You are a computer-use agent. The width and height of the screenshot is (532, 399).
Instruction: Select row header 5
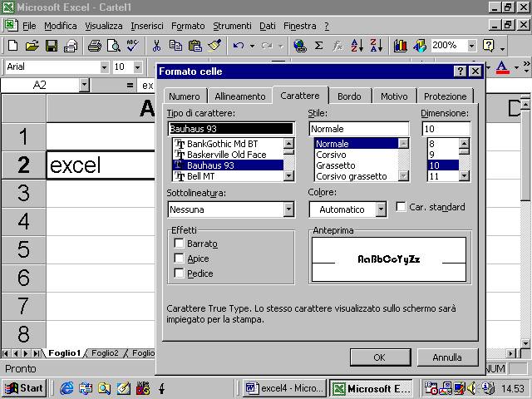23,249
